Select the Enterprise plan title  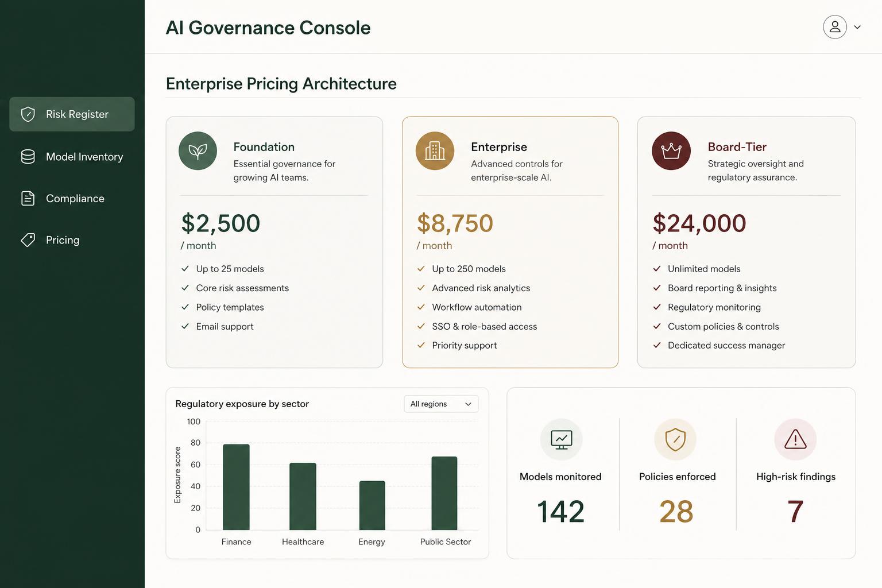coord(499,147)
